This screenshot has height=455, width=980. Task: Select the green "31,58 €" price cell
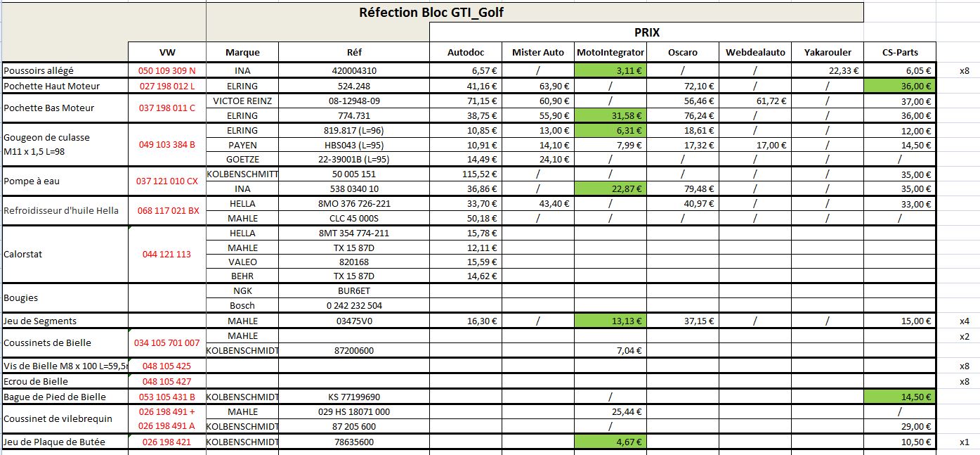610,115
